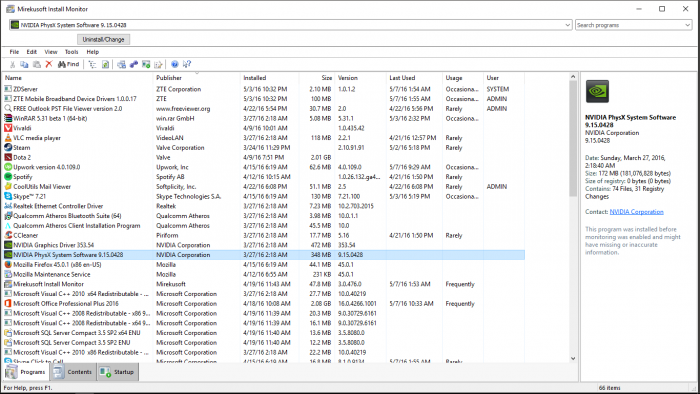
Task: Select Qualcomm Atheros Client Installation Program row
Action: coord(264,226)
